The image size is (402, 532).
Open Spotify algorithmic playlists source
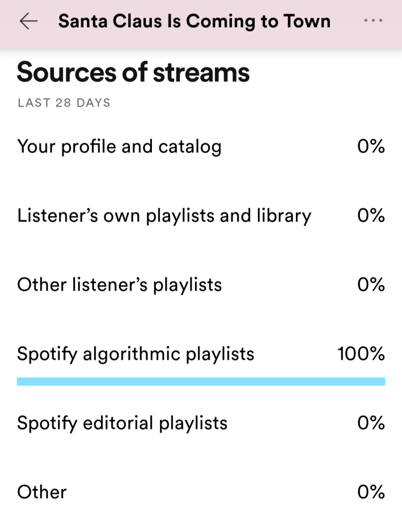[x=136, y=354]
